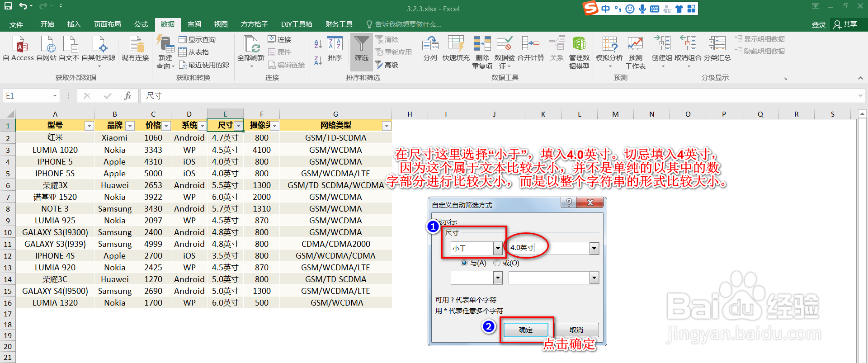
Task: Click the formula bar showing 尺寸
Action: (x=497, y=96)
